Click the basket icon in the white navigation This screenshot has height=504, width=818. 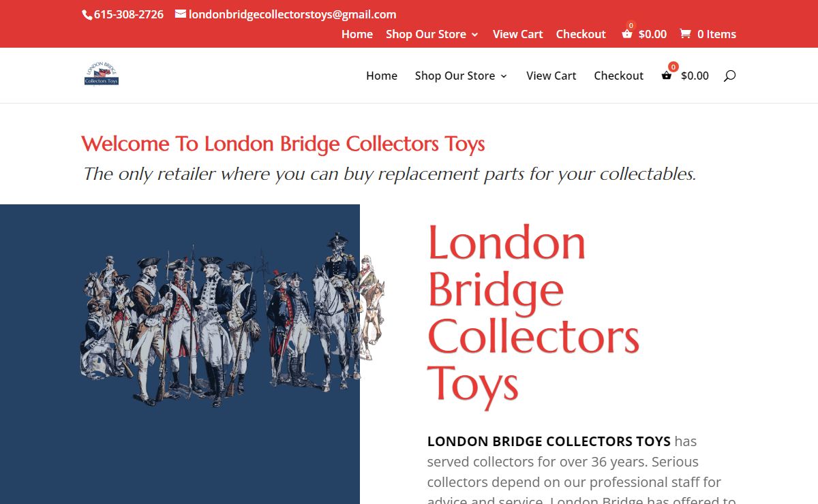coord(667,76)
